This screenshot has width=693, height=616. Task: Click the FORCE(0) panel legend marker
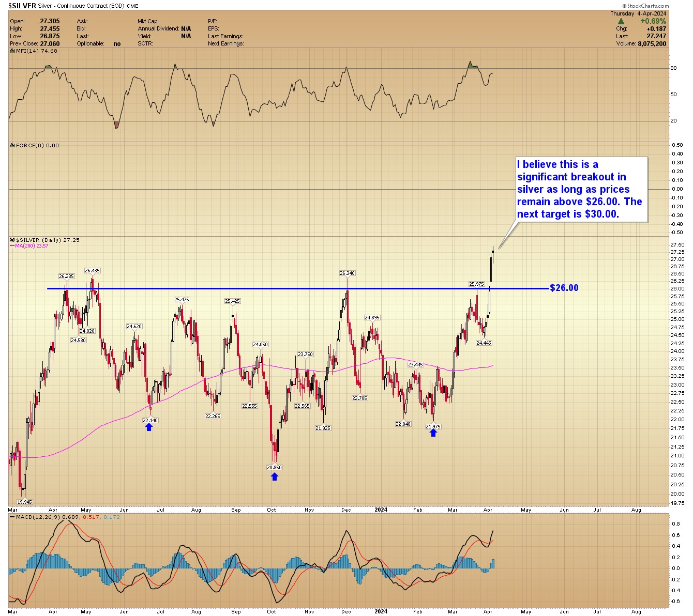[12, 146]
